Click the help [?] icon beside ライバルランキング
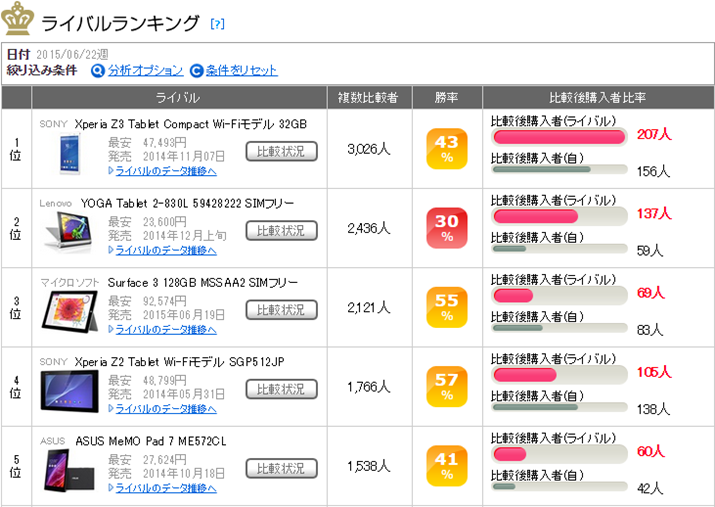 (218, 24)
